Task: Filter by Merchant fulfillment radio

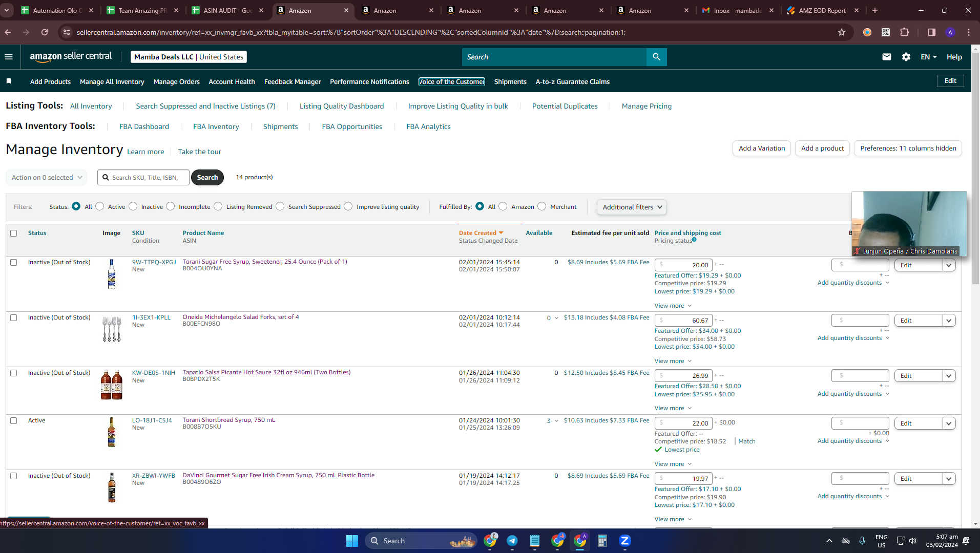Action: click(542, 206)
